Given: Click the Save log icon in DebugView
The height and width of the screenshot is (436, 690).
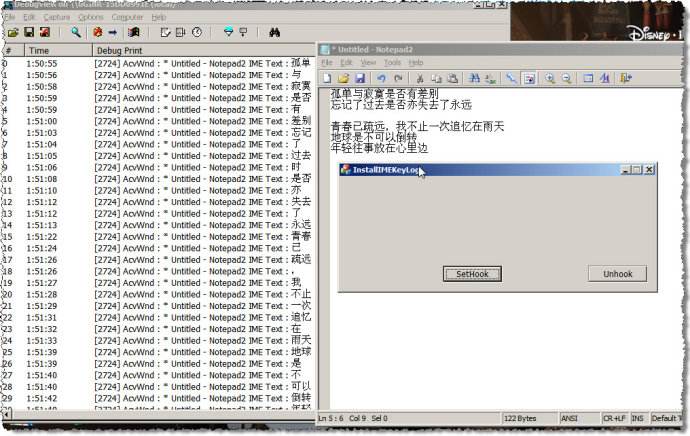Looking at the screenshot, I should [x=28, y=33].
